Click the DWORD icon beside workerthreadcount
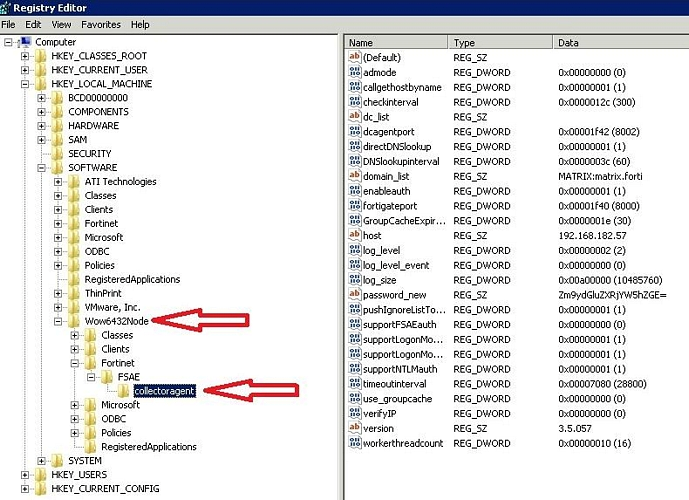The height and width of the screenshot is (500, 689). [x=354, y=443]
